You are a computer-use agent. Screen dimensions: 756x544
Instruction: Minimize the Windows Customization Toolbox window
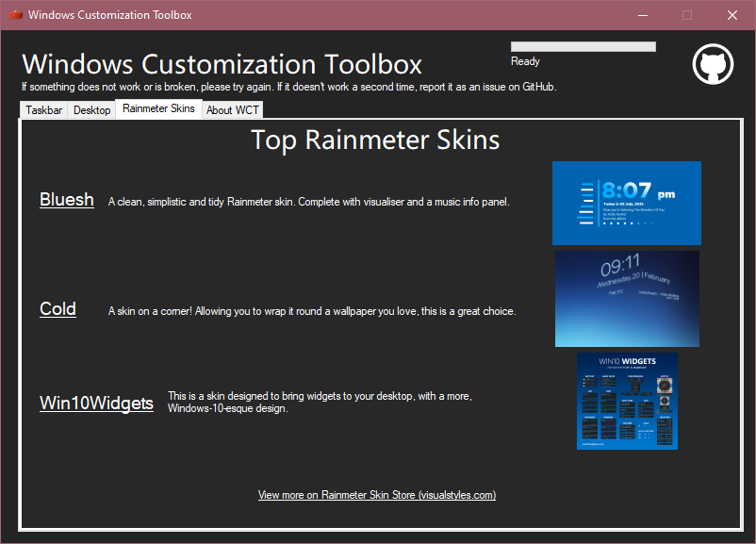click(642, 15)
